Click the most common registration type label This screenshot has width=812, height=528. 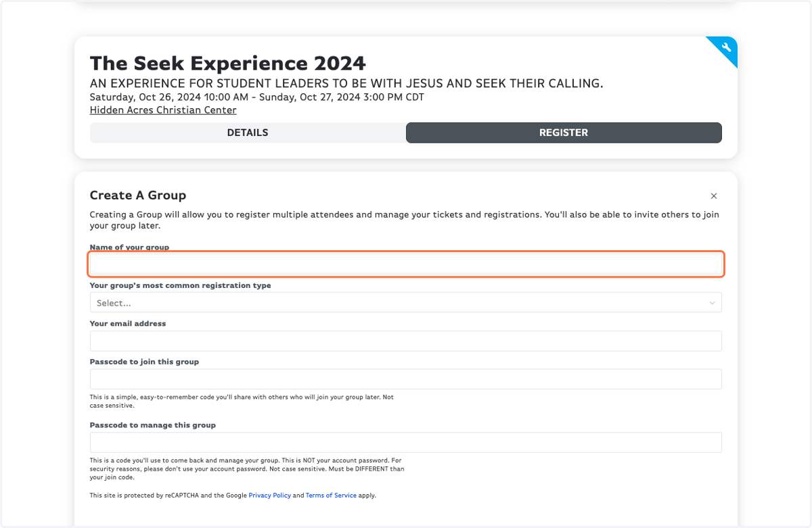[181, 286]
